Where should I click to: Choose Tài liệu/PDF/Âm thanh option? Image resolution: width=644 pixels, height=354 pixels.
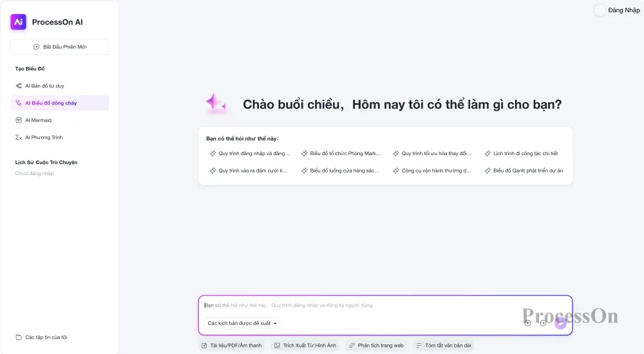click(232, 346)
